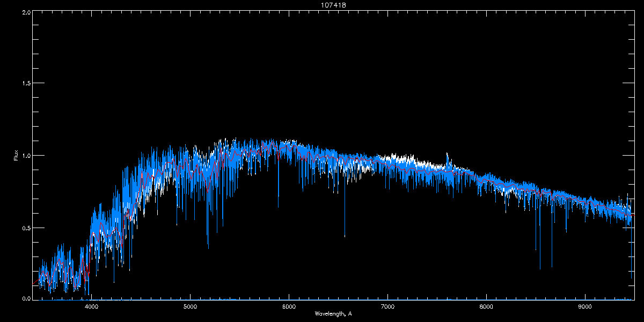The height and width of the screenshot is (322, 644).
Task: Click the x-axis tick label '5000'
Action: click(x=191, y=307)
